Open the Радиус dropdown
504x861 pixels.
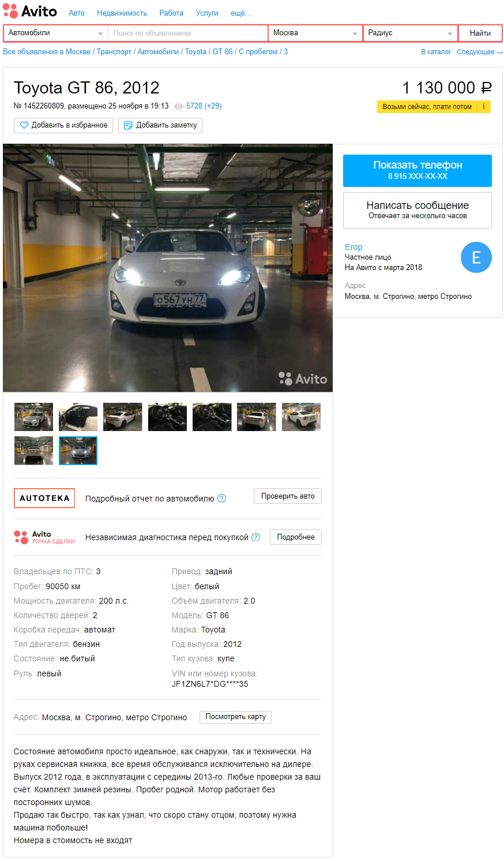tap(411, 33)
